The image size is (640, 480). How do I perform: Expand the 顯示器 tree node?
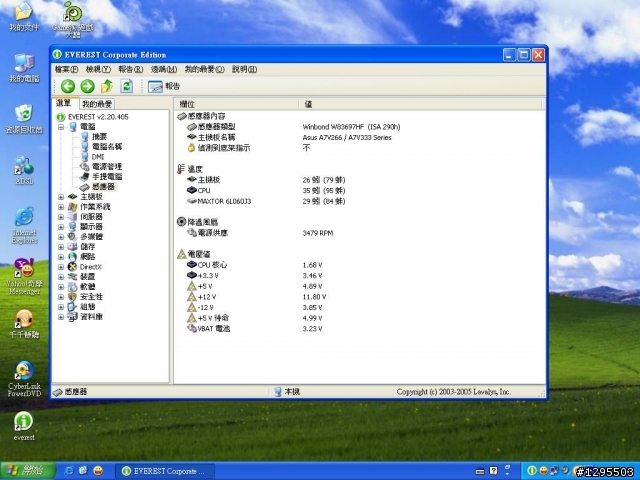61,227
